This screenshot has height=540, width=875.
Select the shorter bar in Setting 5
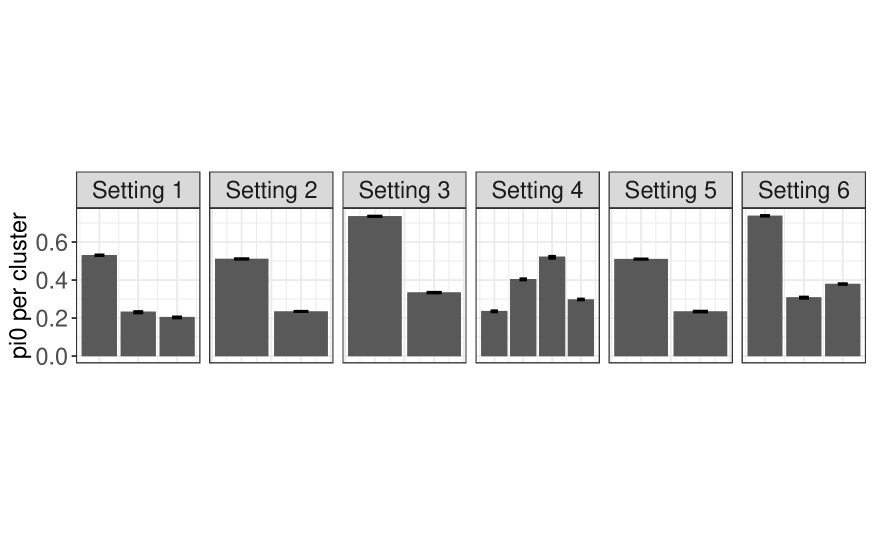pyautogui.click(x=700, y=333)
